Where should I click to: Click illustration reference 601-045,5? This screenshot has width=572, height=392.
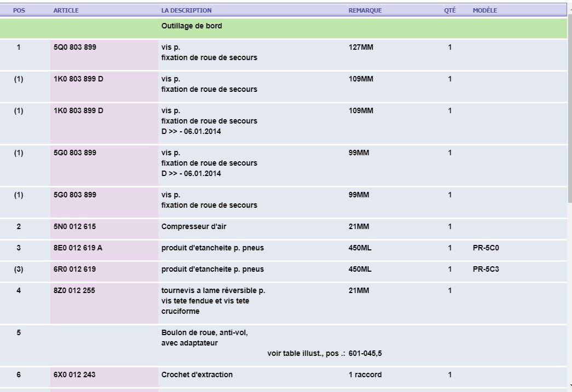pyautogui.click(x=365, y=353)
